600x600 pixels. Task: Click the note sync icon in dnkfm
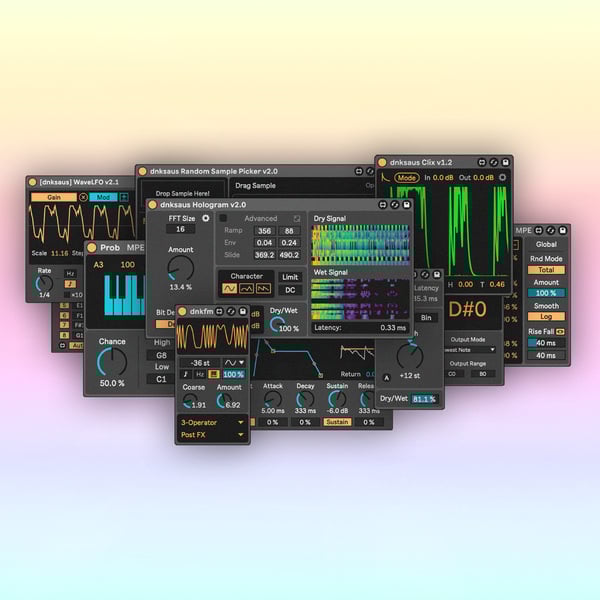(x=186, y=374)
